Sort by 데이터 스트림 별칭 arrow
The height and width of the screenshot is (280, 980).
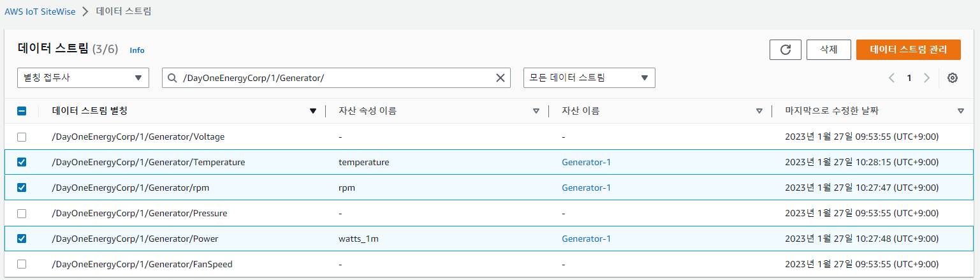point(312,111)
